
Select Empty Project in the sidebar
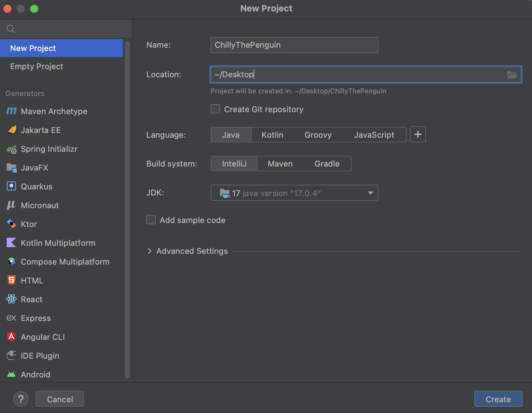coord(61,66)
